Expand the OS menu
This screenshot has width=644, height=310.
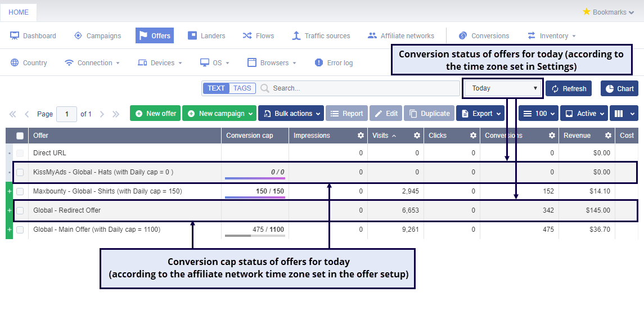214,63
